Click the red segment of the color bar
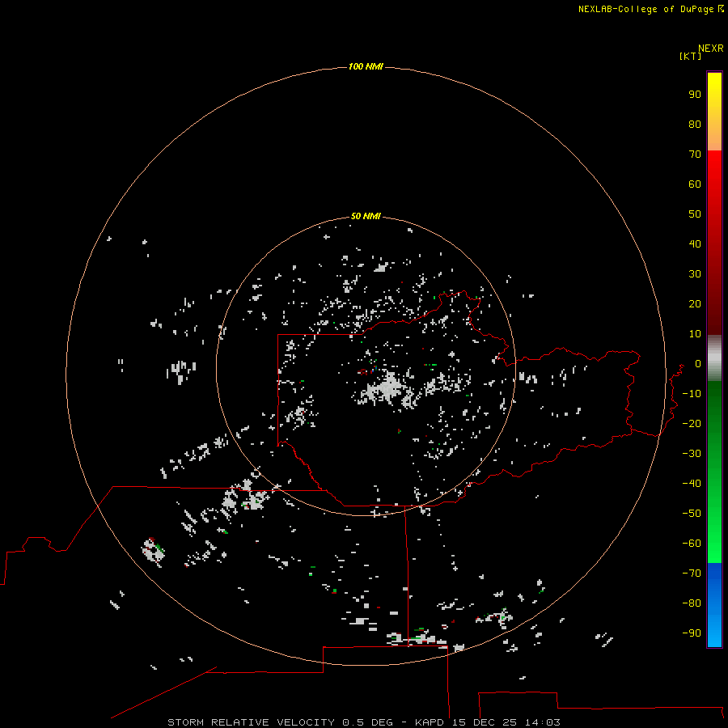 pyautogui.click(x=714, y=243)
